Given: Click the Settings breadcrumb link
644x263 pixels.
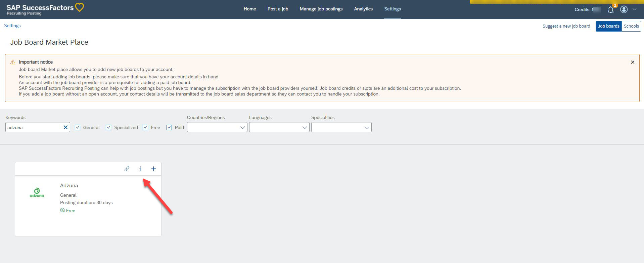Looking at the screenshot, I should [x=12, y=26].
